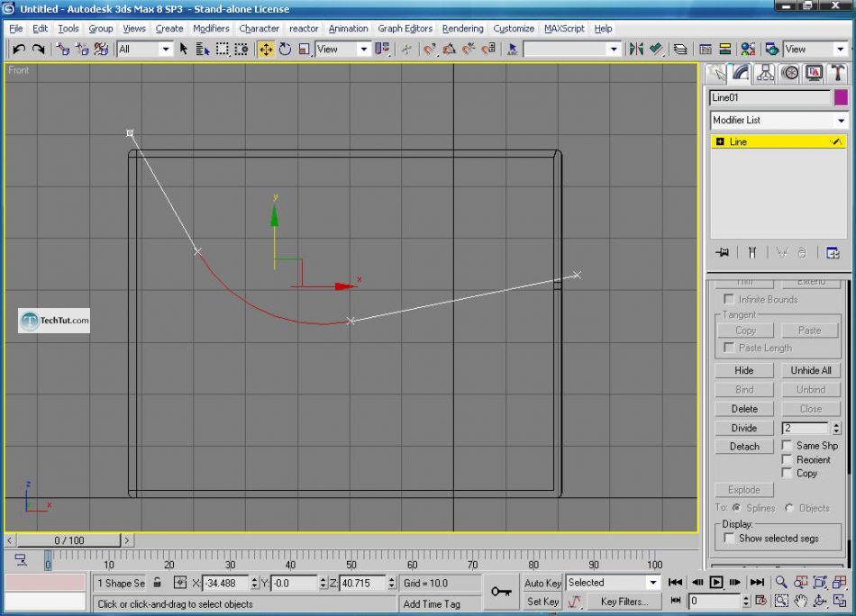
Task: Open the Graph Editors menu
Action: pyautogui.click(x=405, y=29)
